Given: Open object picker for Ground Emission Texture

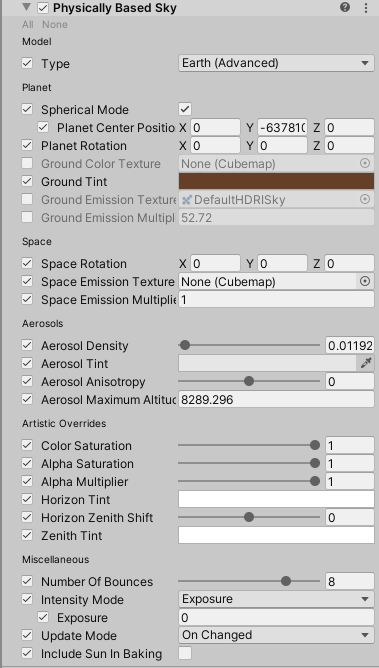Looking at the screenshot, I should click(x=365, y=199).
